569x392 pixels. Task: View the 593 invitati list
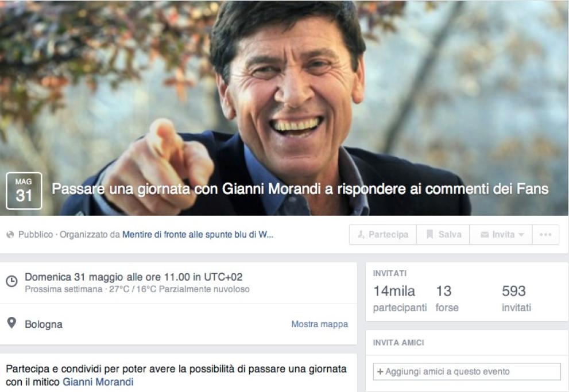coord(516,298)
